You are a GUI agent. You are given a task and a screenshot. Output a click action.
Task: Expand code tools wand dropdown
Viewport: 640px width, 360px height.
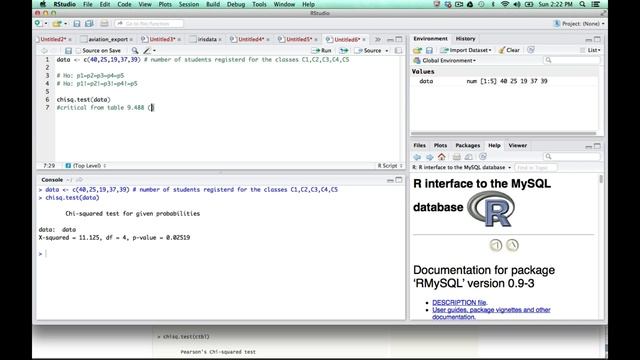click(154, 51)
